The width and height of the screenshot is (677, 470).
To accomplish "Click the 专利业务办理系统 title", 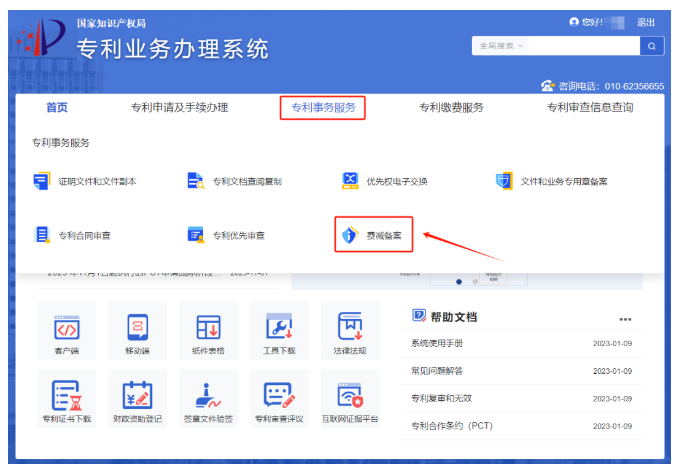I will point(173,48).
